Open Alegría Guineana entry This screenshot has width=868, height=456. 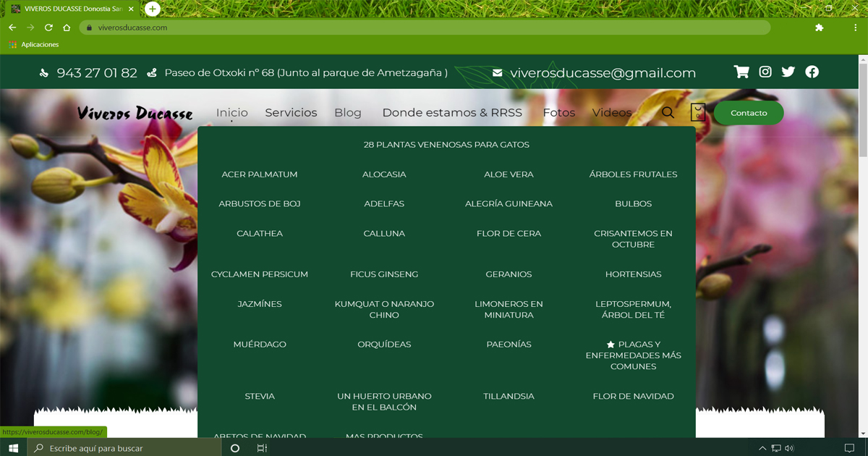point(509,204)
